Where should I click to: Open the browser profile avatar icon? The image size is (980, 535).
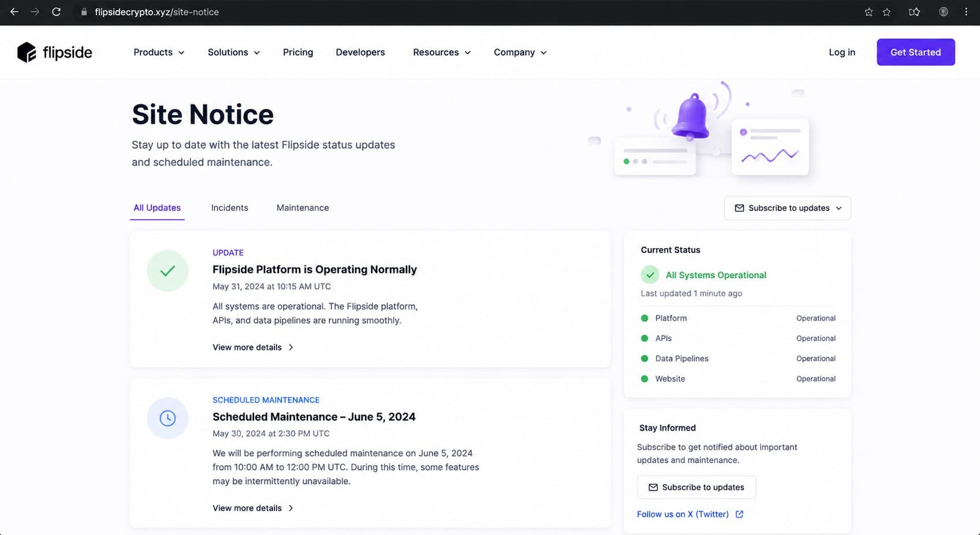tap(943, 12)
